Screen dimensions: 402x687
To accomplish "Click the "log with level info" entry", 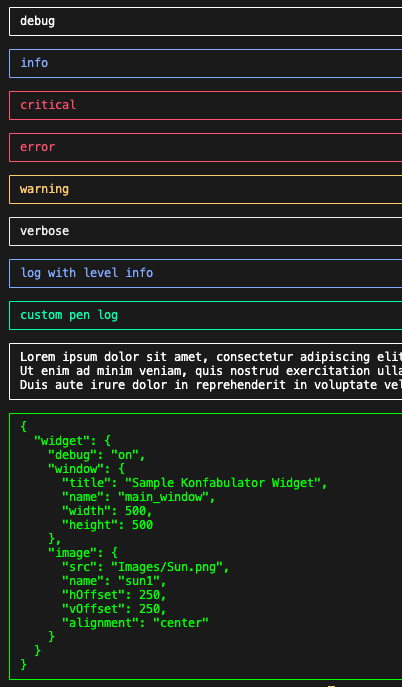I will point(205,273).
